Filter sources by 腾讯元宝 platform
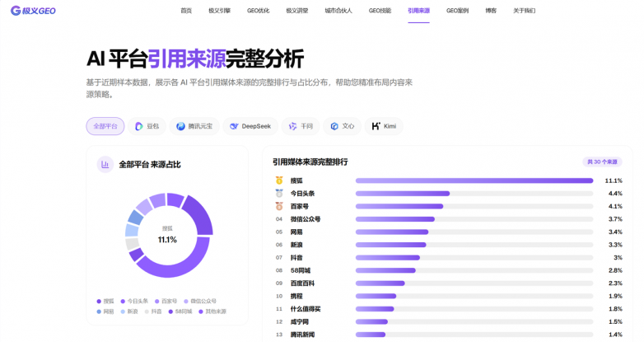Viewport: 644px width, 342px height. [194, 126]
